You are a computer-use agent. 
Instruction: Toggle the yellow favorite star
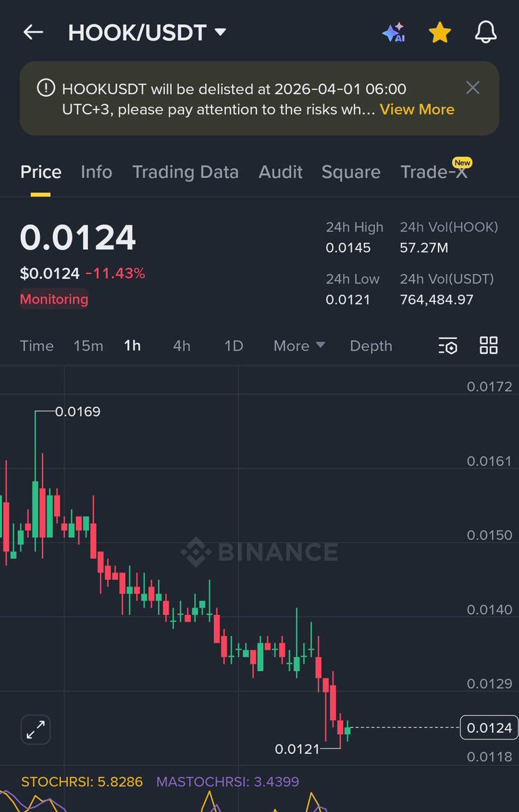tap(440, 32)
